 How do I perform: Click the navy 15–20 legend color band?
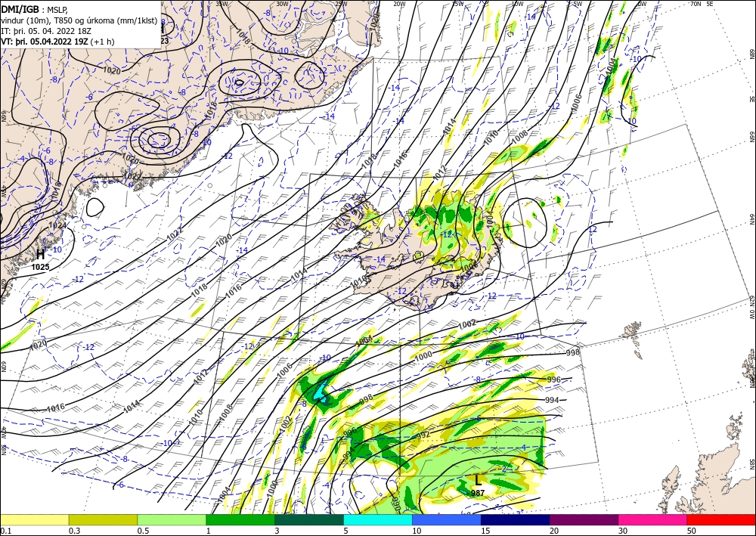516,519
